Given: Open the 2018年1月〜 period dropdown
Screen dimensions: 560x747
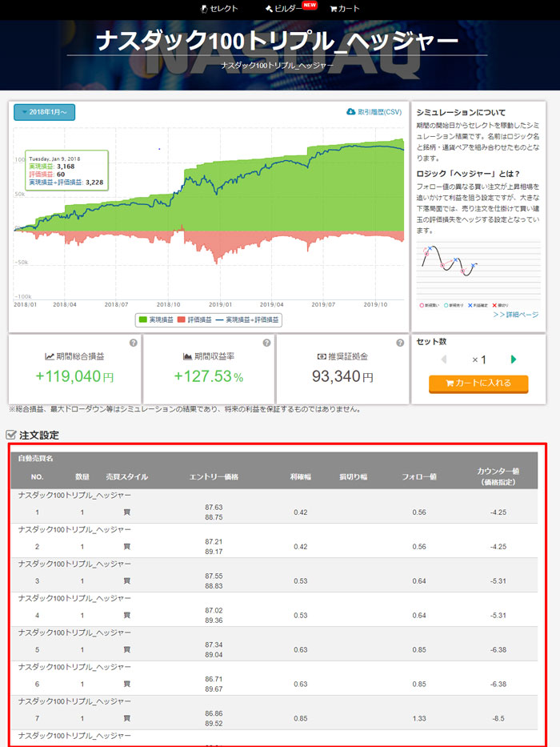Looking at the screenshot, I should [44, 112].
